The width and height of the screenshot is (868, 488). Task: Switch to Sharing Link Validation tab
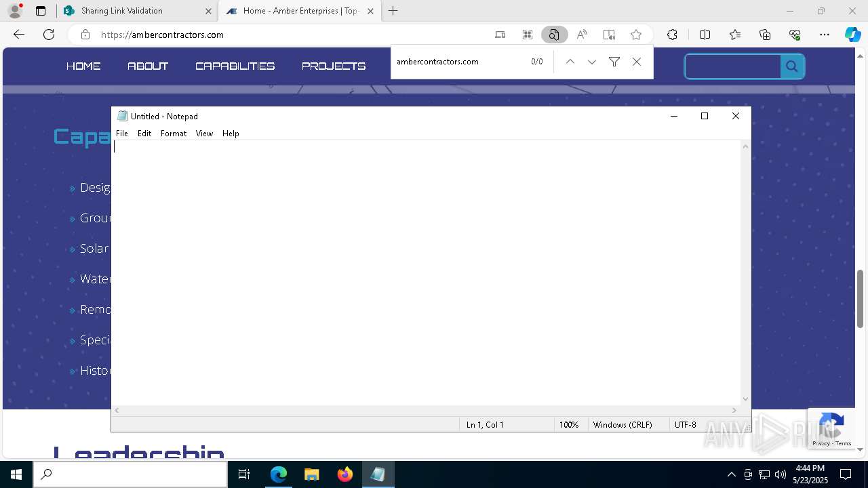click(136, 11)
